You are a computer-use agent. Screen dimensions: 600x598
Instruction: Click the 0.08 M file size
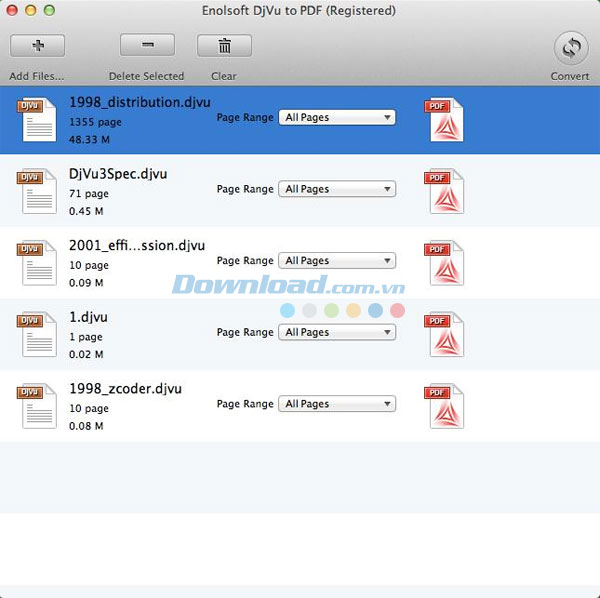(86, 426)
